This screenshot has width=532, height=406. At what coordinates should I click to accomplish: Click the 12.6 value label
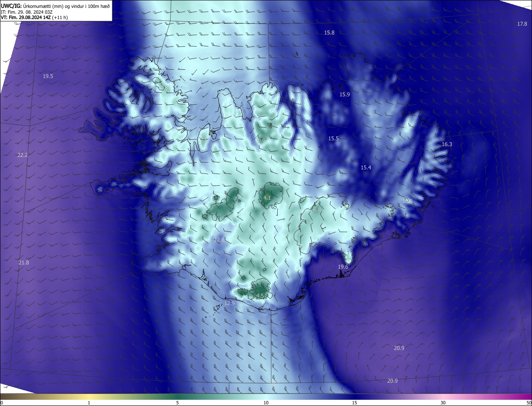point(219,240)
